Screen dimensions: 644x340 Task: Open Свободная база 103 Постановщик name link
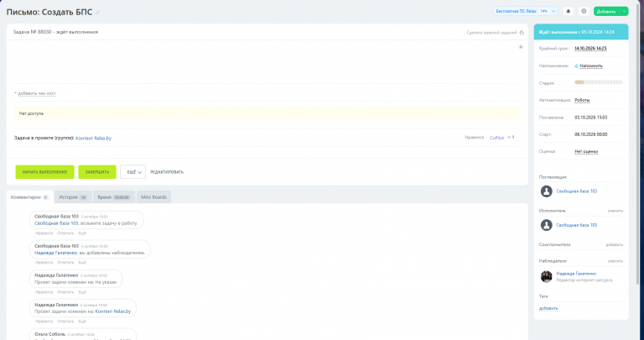tap(576, 191)
